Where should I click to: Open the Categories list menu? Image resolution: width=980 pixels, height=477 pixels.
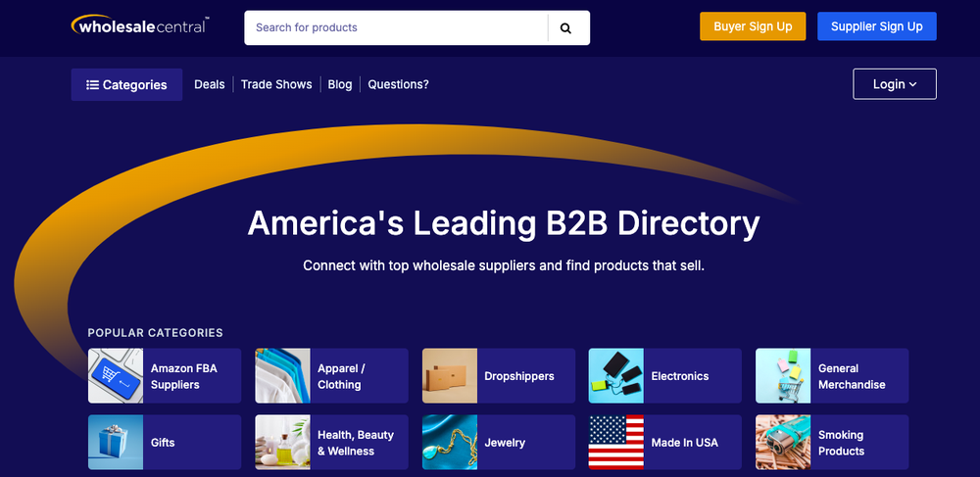point(126,85)
